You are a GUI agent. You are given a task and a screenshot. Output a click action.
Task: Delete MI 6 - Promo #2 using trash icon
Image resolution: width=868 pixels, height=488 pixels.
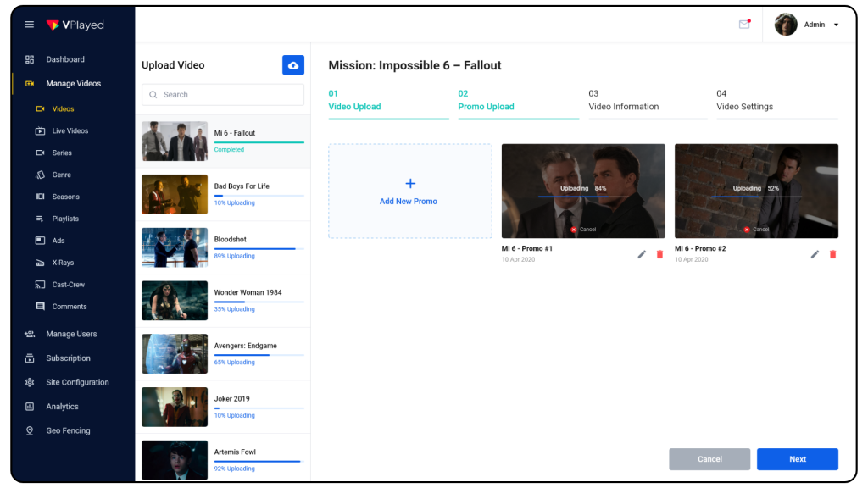pos(833,254)
